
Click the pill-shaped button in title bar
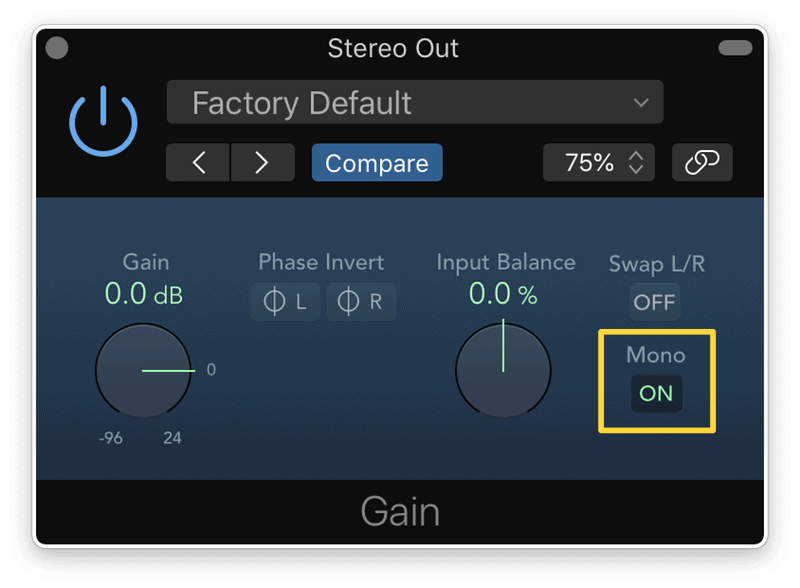[x=735, y=47]
